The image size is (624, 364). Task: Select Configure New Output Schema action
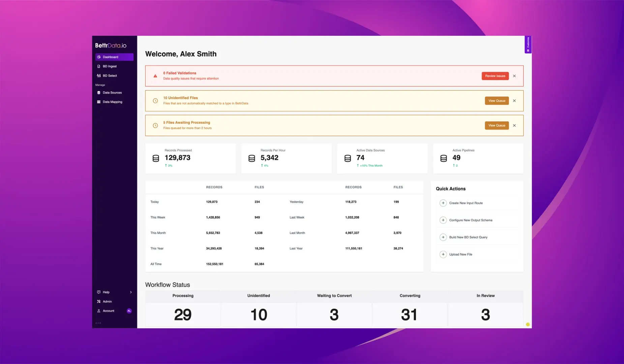click(471, 220)
